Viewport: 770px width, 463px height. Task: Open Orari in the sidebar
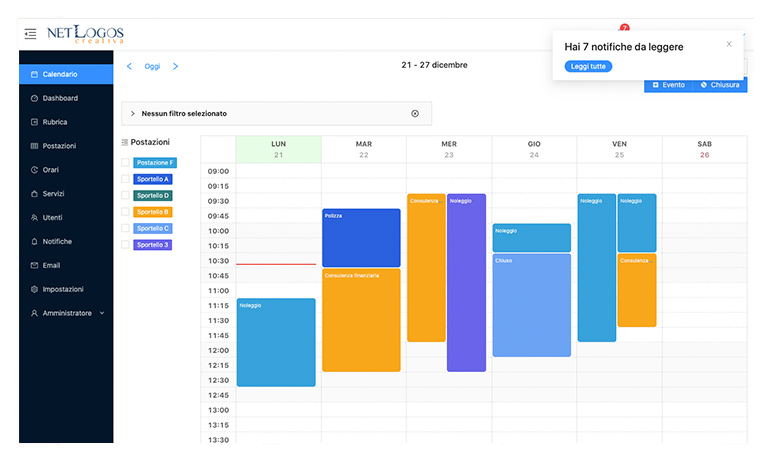coord(66,170)
